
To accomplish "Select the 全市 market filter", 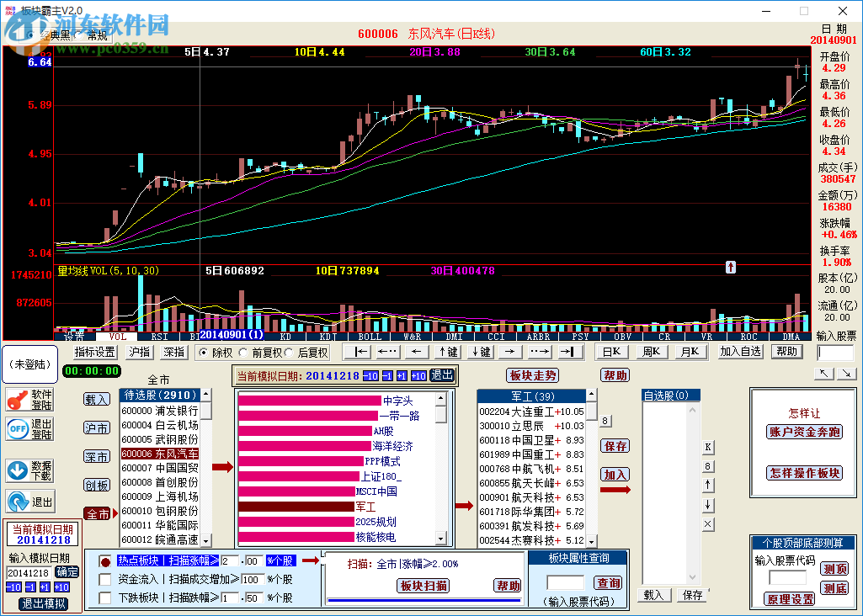I will [x=98, y=513].
